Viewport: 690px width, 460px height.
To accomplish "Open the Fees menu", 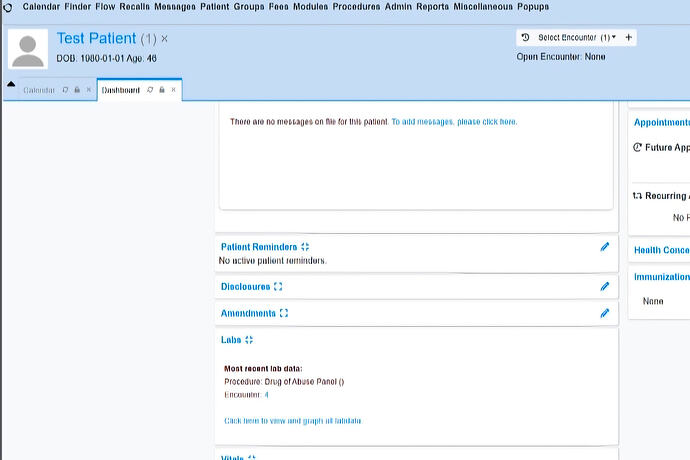I will (x=279, y=7).
